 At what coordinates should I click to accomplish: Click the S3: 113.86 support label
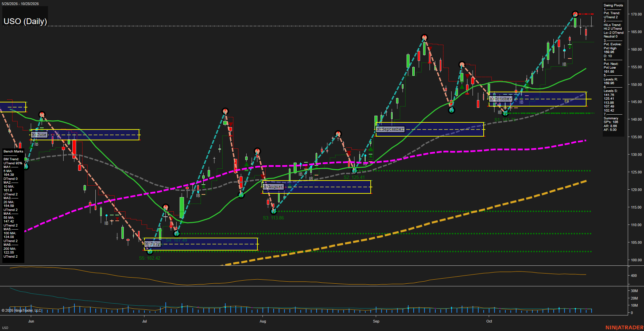[x=273, y=218]
